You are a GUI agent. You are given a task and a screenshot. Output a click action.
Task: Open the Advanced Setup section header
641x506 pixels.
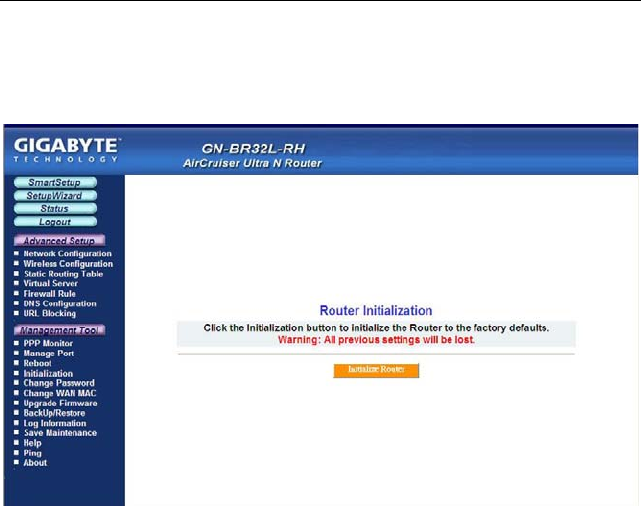pyautogui.click(x=59, y=240)
